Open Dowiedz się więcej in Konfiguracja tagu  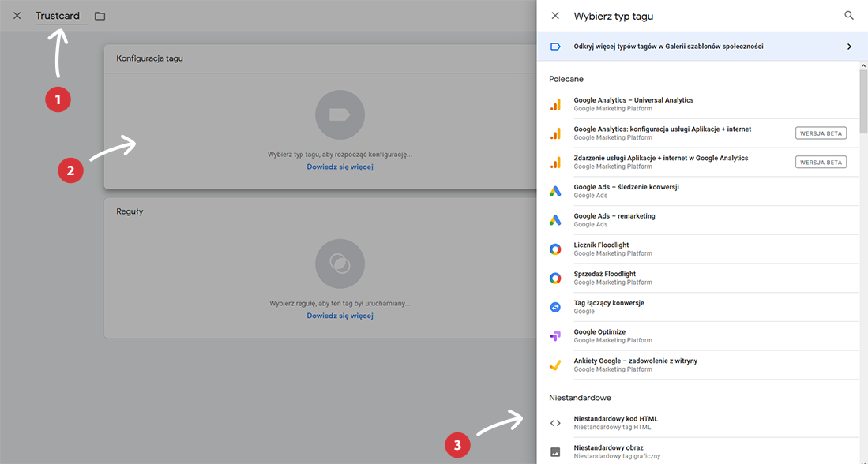coord(340,167)
